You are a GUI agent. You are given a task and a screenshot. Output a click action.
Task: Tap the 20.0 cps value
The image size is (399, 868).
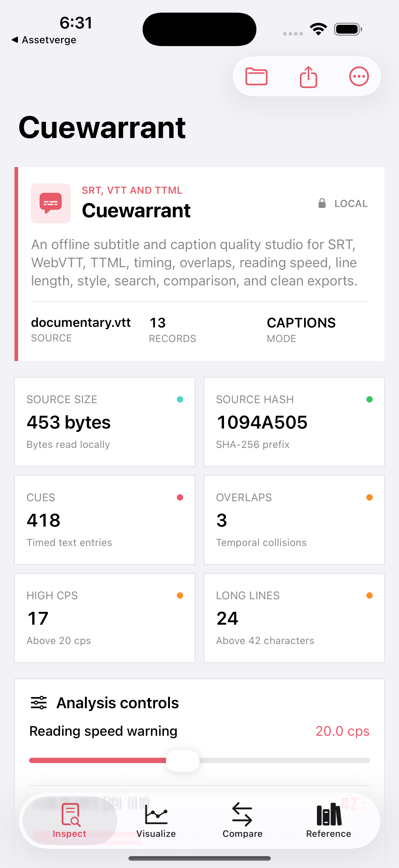342,731
